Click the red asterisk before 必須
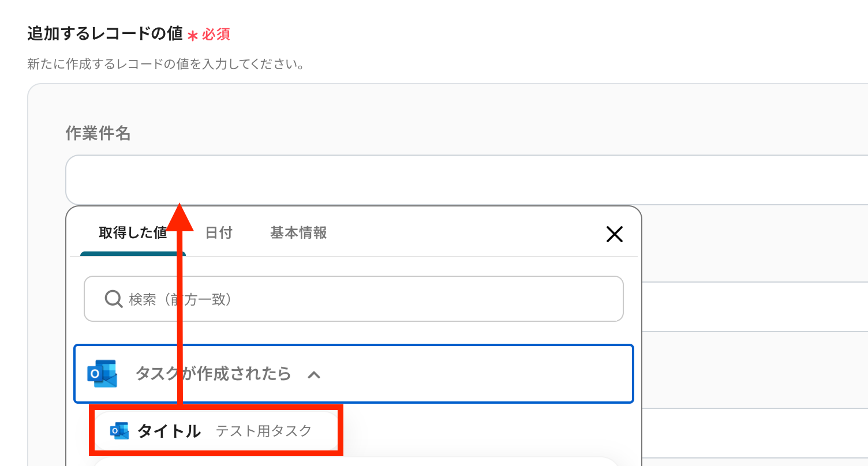The image size is (868, 466). click(193, 36)
